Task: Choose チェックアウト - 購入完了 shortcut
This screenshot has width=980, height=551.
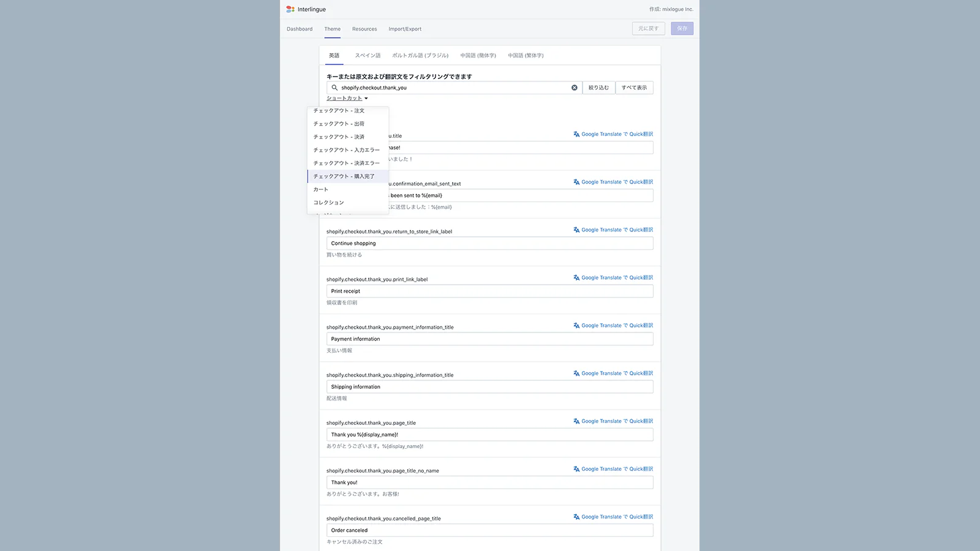Action: [x=348, y=176]
